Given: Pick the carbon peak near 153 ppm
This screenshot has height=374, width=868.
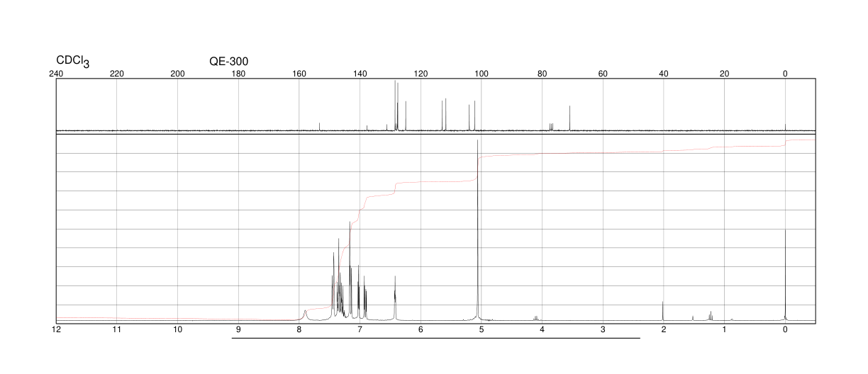Looking at the screenshot, I should pyautogui.click(x=320, y=127).
